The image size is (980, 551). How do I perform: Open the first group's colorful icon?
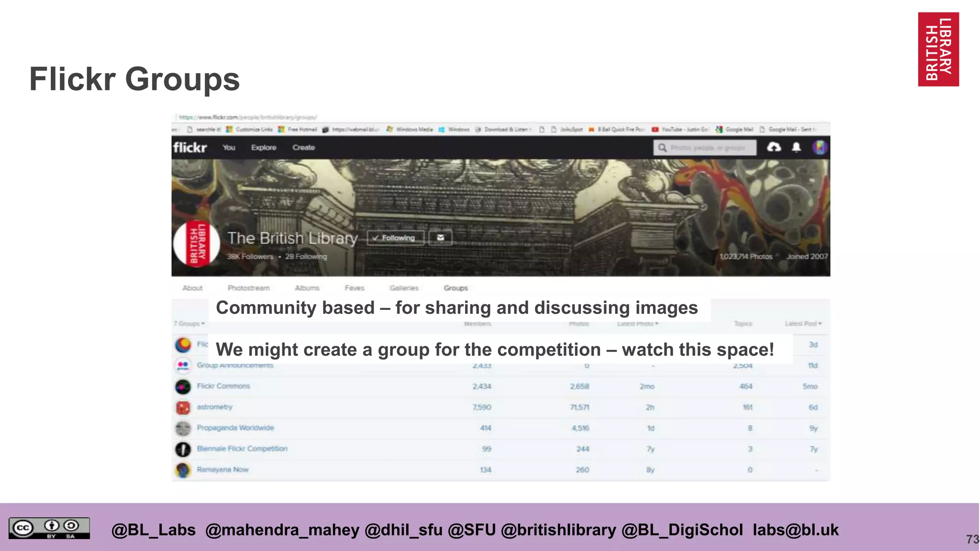pyautogui.click(x=183, y=345)
